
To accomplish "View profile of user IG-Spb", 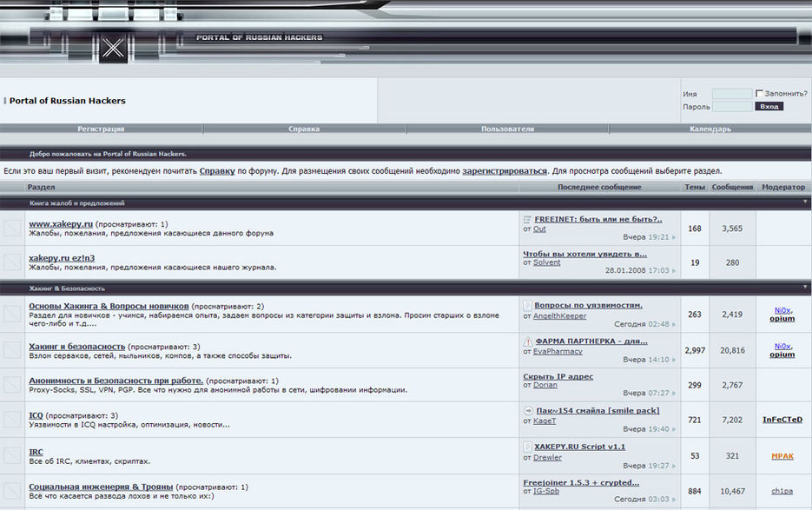I will pos(546,490).
